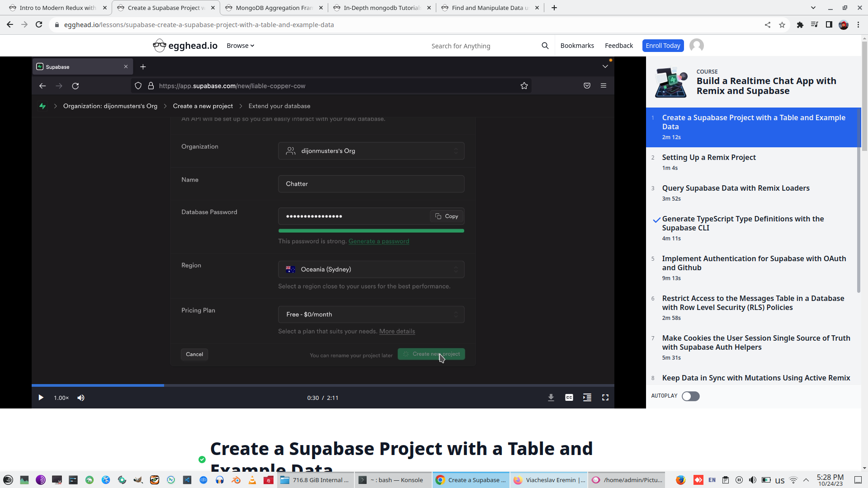Switch to MongoDB Aggregation Framework tab
This screenshot has height=488, width=868.
click(274, 8)
